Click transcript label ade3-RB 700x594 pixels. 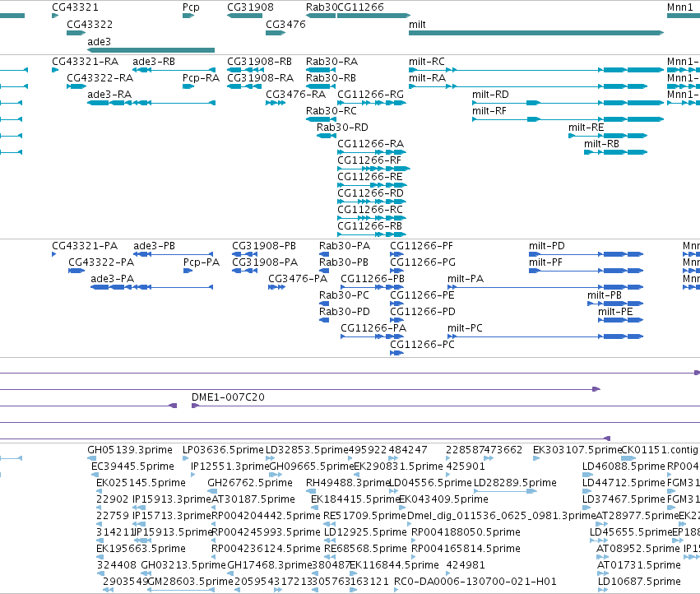coord(154,62)
